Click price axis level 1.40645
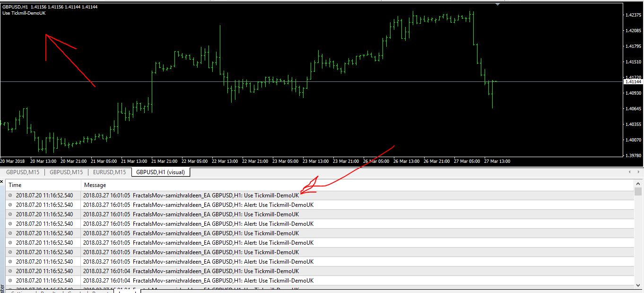Viewport: 644px width, 293px height. (633, 109)
